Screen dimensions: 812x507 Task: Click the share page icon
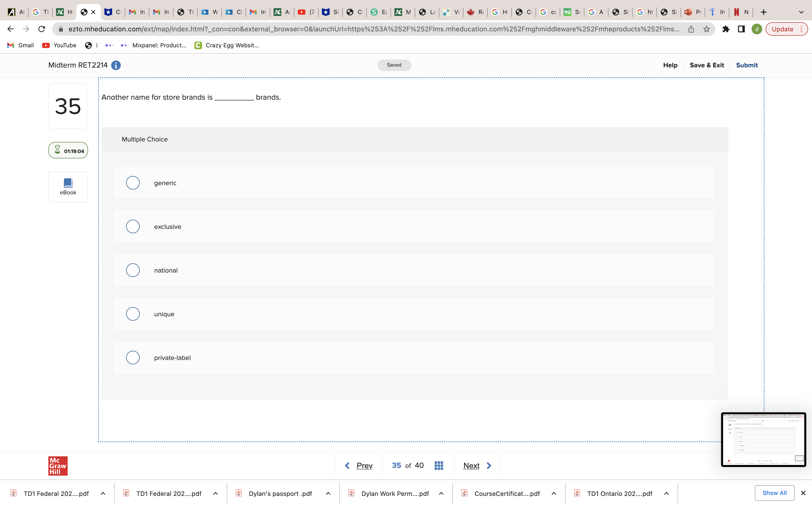(691, 29)
